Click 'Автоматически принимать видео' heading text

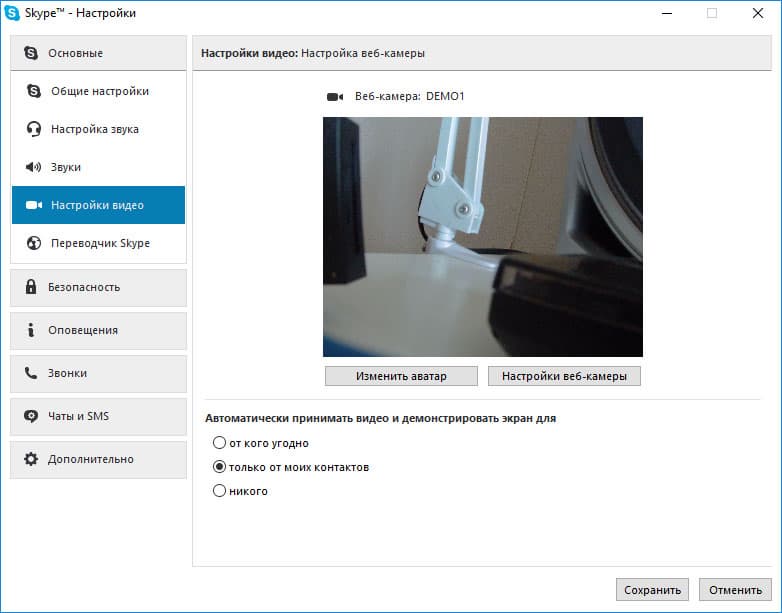(x=381, y=418)
